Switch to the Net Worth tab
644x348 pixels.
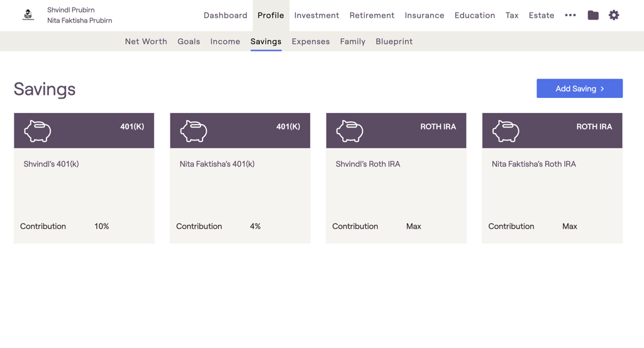pos(146,41)
